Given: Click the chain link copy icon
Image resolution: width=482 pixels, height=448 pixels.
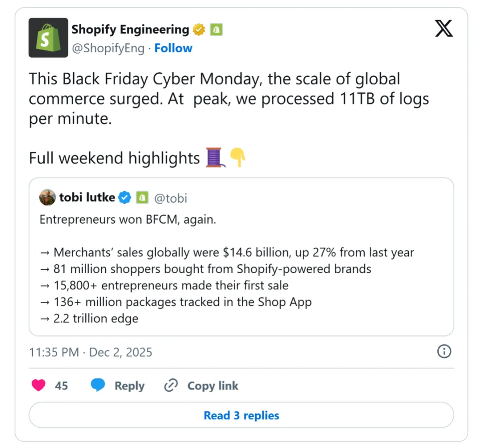Looking at the screenshot, I should [171, 385].
